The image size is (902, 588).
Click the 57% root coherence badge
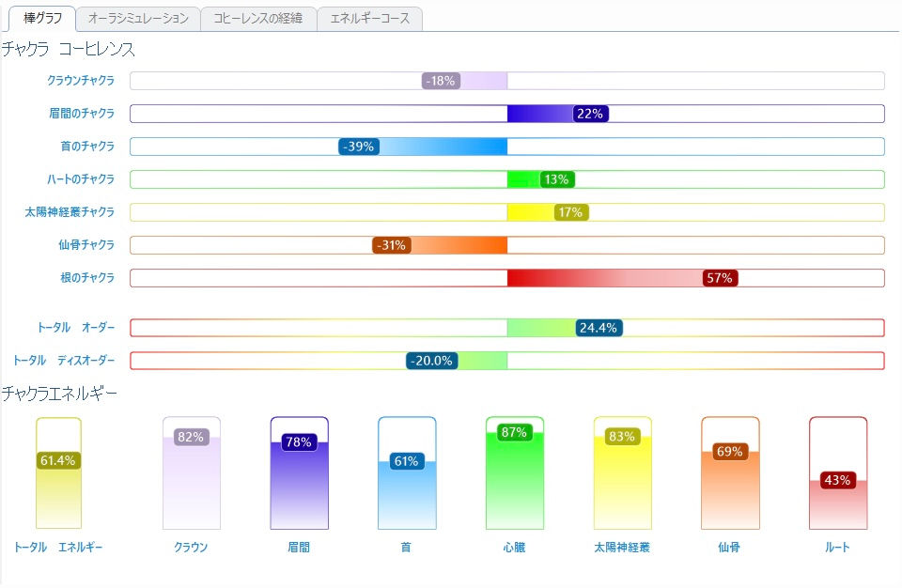pyautogui.click(x=720, y=278)
